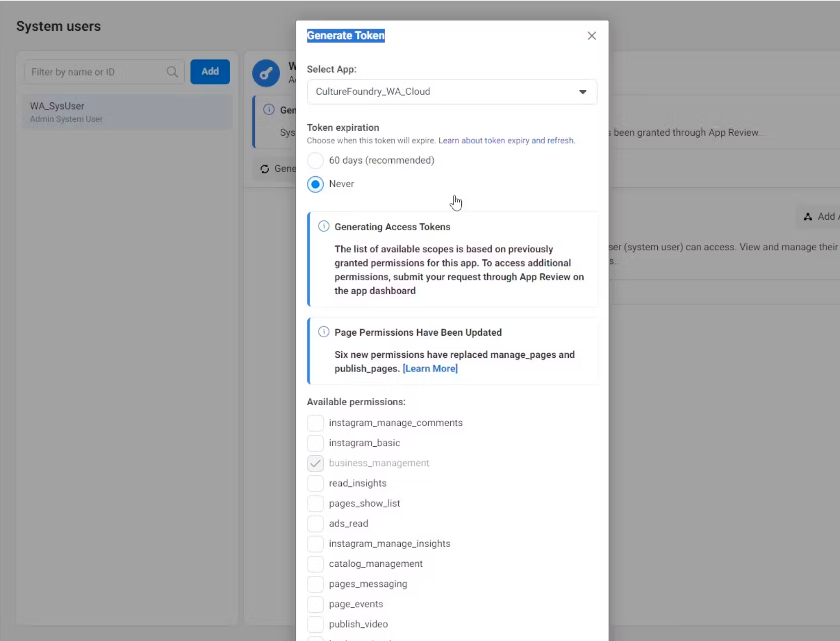Open the [Learn More] page permissions link

pyautogui.click(x=430, y=368)
